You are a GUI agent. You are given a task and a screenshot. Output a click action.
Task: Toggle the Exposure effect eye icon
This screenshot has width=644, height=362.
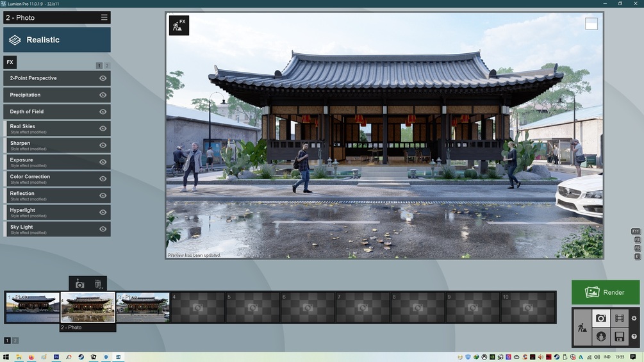click(x=103, y=162)
